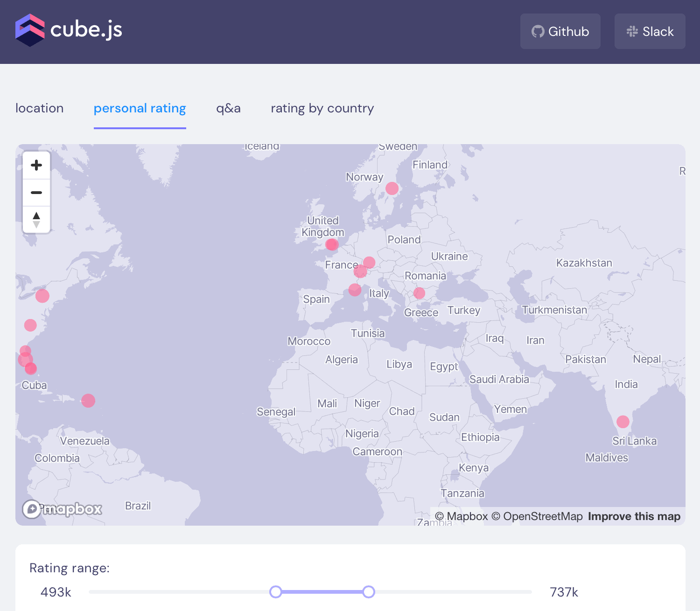Open the Improve this map link
Image resolution: width=700 pixels, height=611 pixels.
pos(634,516)
